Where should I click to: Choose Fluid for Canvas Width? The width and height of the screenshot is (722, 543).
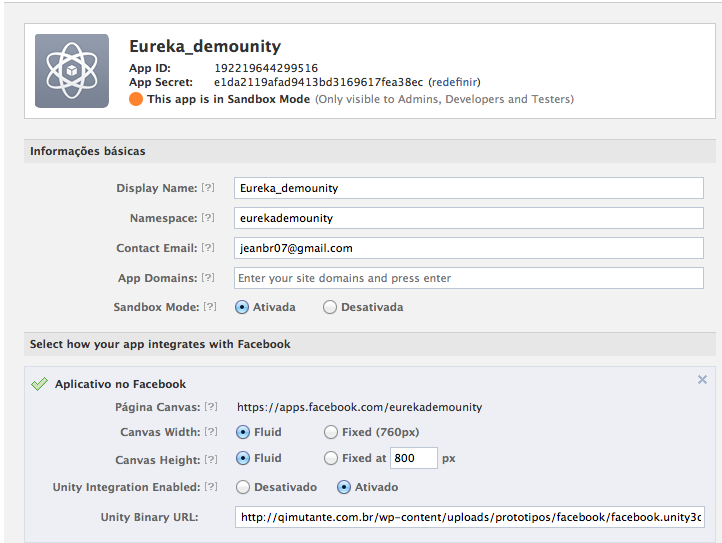[x=243, y=432]
